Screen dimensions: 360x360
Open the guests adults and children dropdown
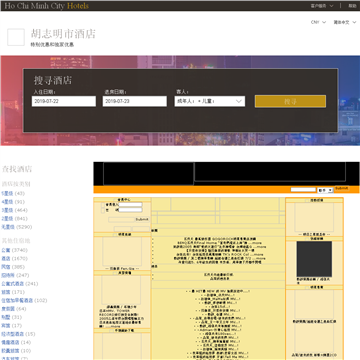tap(209, 101)
